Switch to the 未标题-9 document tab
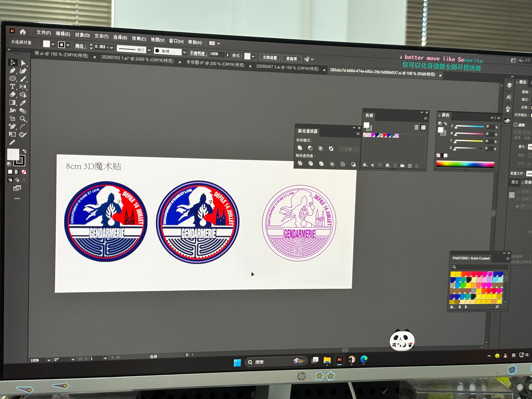 (x=215, y=63)
